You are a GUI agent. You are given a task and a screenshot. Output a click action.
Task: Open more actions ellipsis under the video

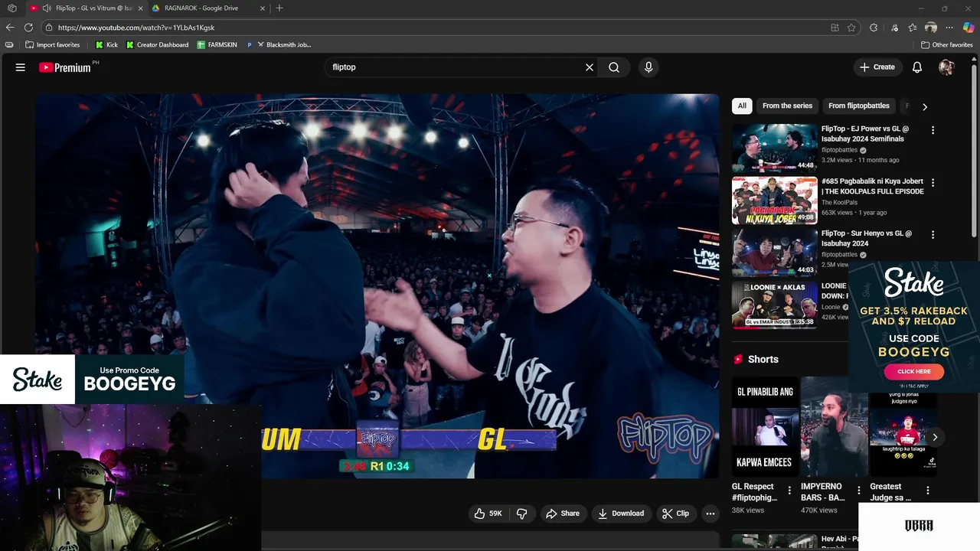click(710, 514)
